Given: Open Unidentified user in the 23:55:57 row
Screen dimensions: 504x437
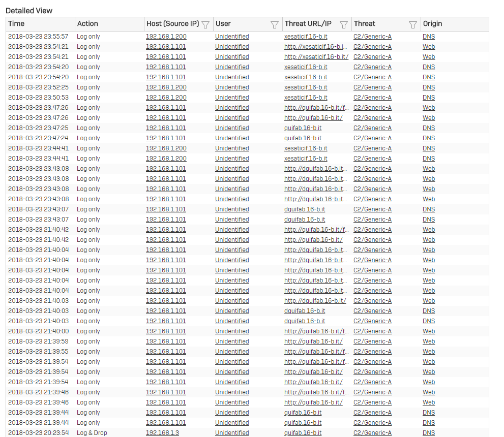Looking at the screenshot, I should pos(232,37).
